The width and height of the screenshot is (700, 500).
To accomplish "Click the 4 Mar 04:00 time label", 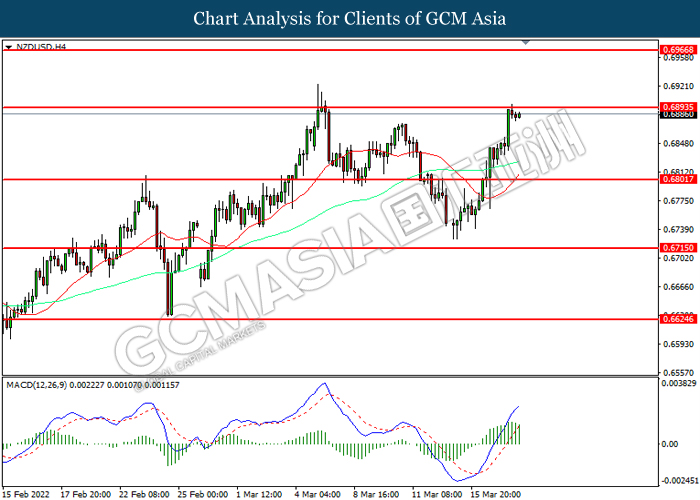I will (319, 493).
